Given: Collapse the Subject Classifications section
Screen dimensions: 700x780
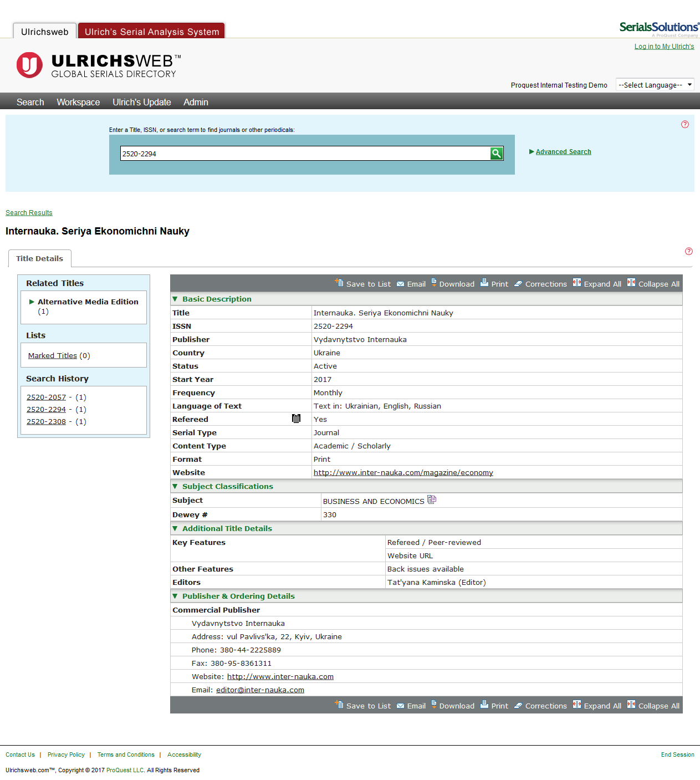Looking at the screenshot, I should point(175,486).
